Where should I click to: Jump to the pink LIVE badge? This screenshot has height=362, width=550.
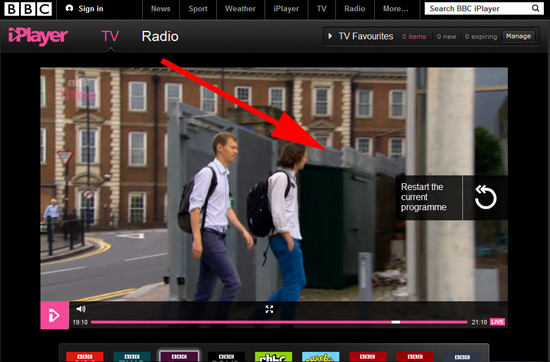coord(497,322)
